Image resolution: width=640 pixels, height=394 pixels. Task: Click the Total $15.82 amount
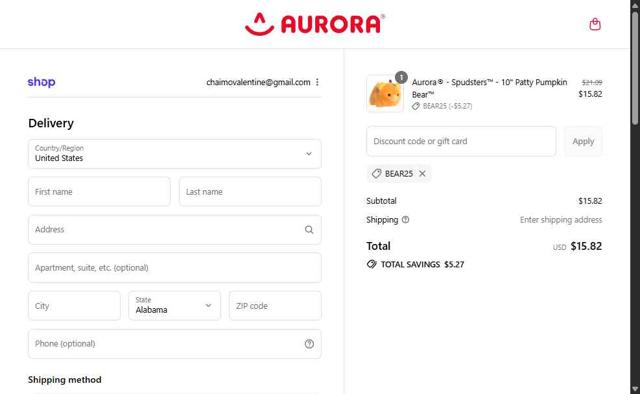pos(586,246)
